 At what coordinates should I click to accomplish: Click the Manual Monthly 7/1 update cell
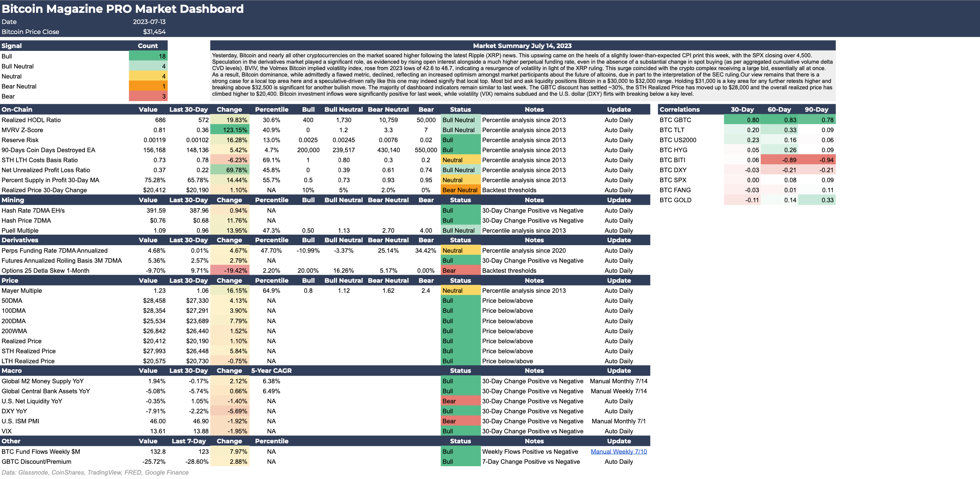619,421
